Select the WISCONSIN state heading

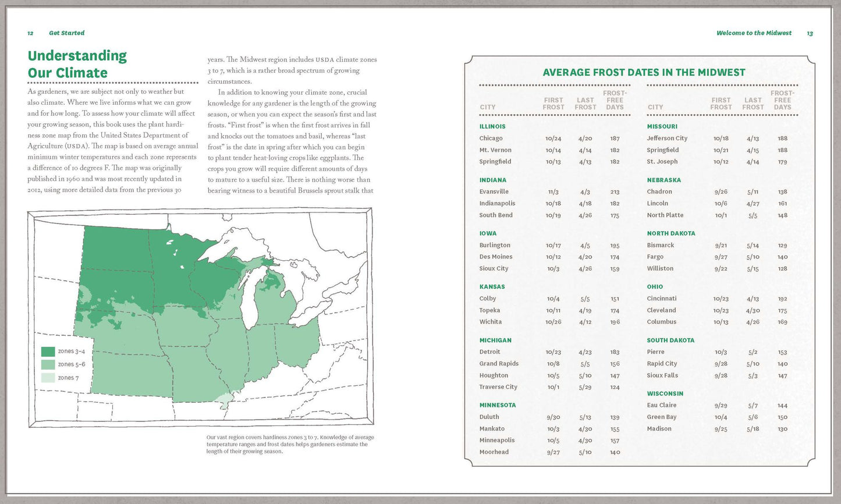[665, 394]
